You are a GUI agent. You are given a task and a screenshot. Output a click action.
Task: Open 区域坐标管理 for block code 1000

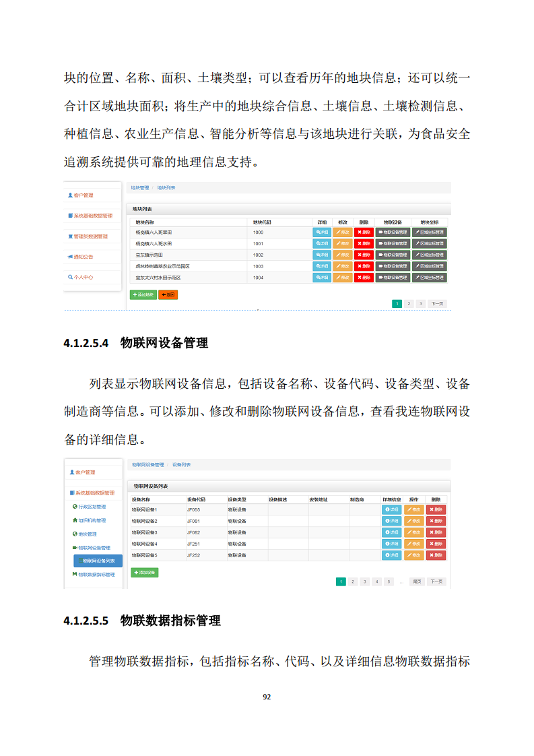point(430,232)
